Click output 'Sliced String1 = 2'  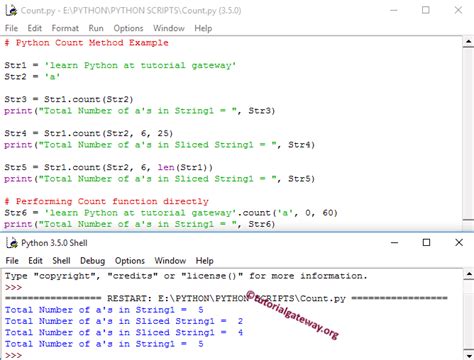tap(124, 321)
